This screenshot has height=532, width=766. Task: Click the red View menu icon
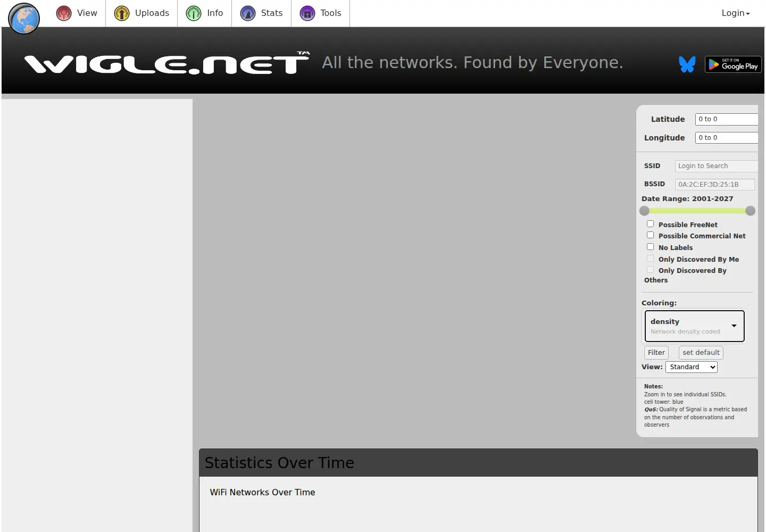(64, 13)
